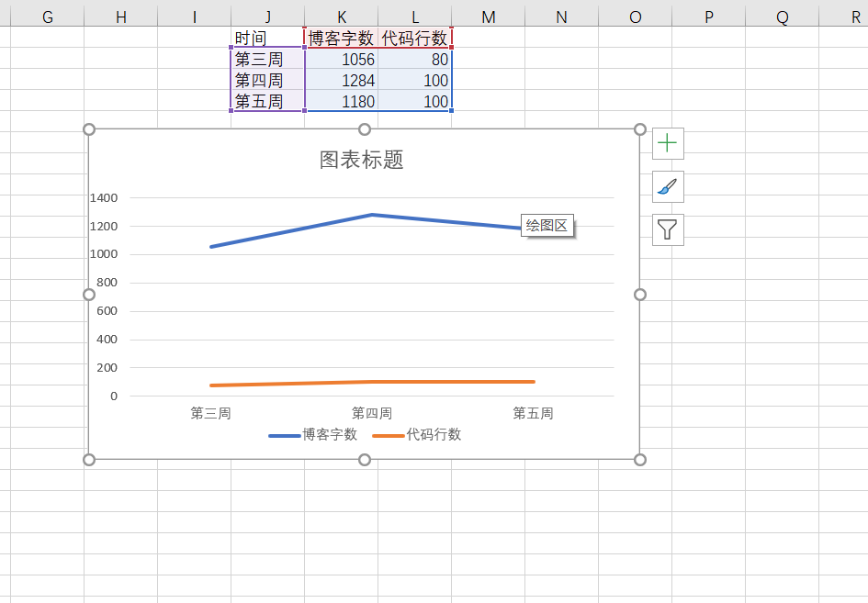Select column header L
Image resolution: width=868 pixels, height=603 pixels.
pyautogui.click(x=414, y=17)
